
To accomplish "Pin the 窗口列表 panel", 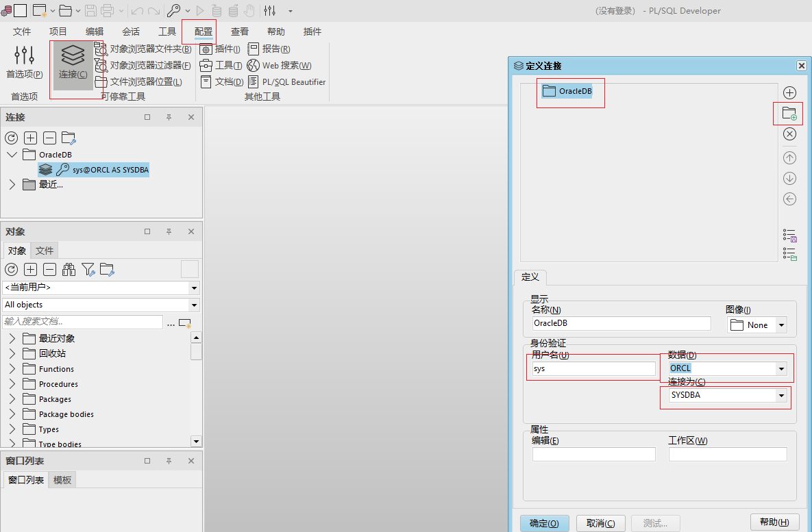I will [x=169, y=461].
